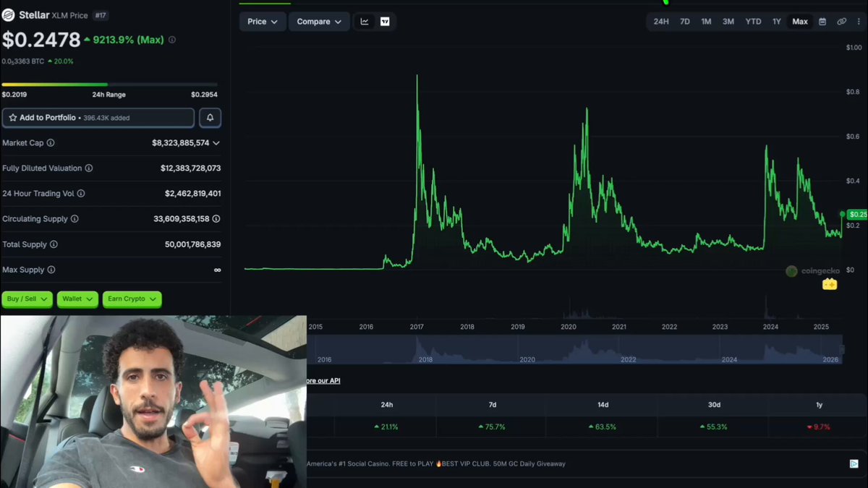The image size is (868, 488).
Task: Select the 1Y time range tab
Action: [x=777, y=22]
